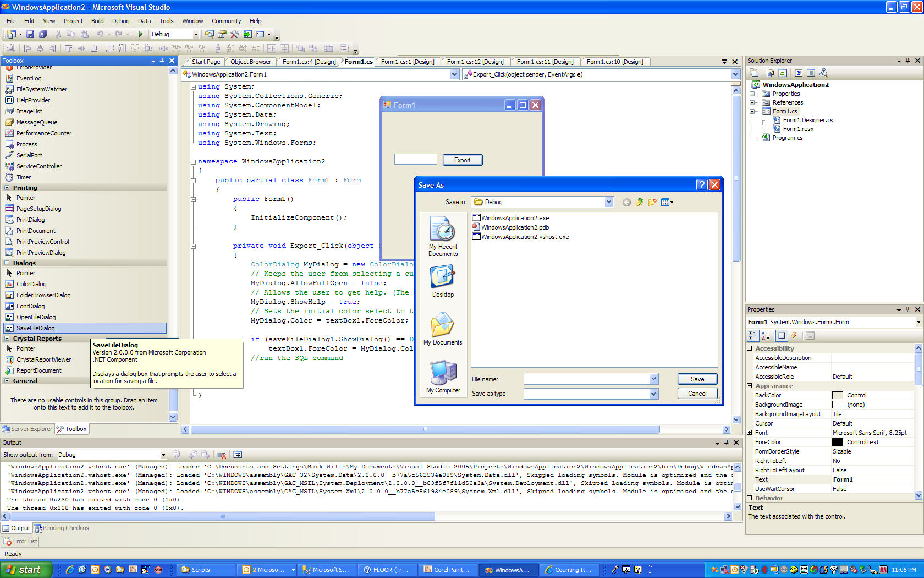Click the BackColor swatch in Properties
This screenshot has height=578, width=924.
coord(838,395)
